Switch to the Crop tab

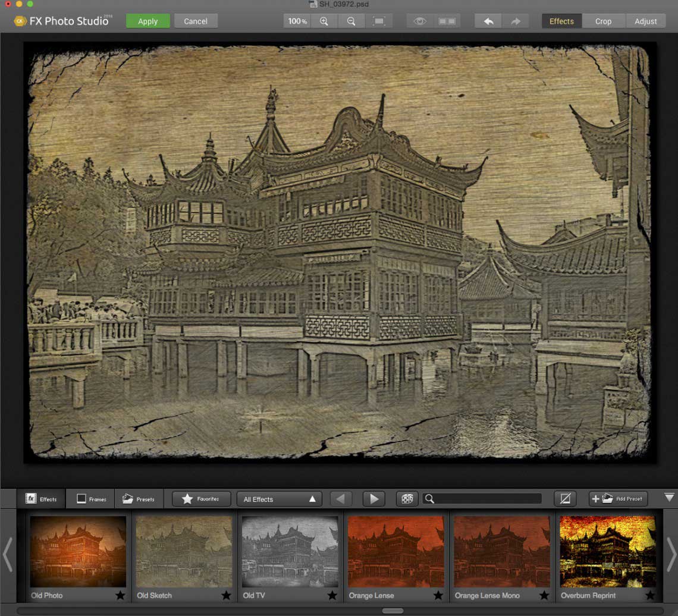603,21
